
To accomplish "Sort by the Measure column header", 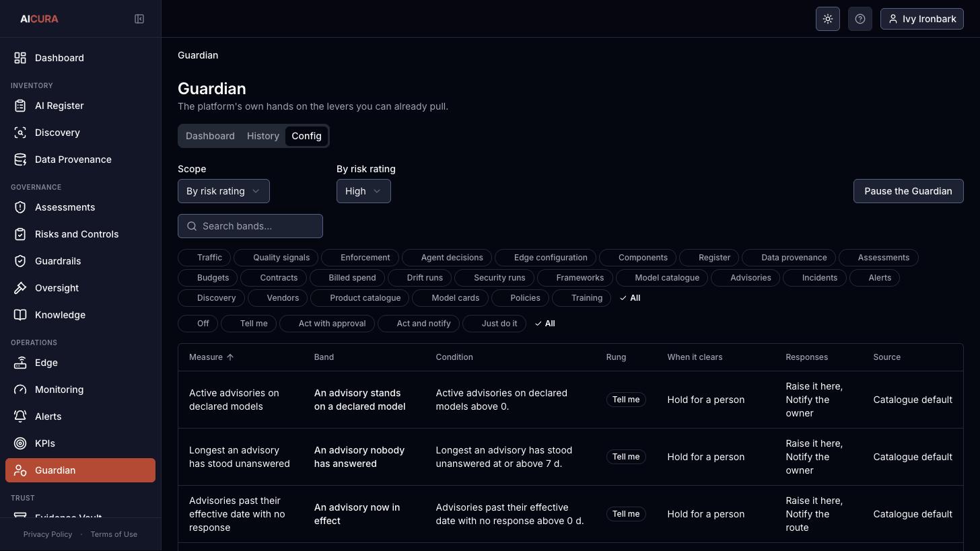I will click(211, 357).
